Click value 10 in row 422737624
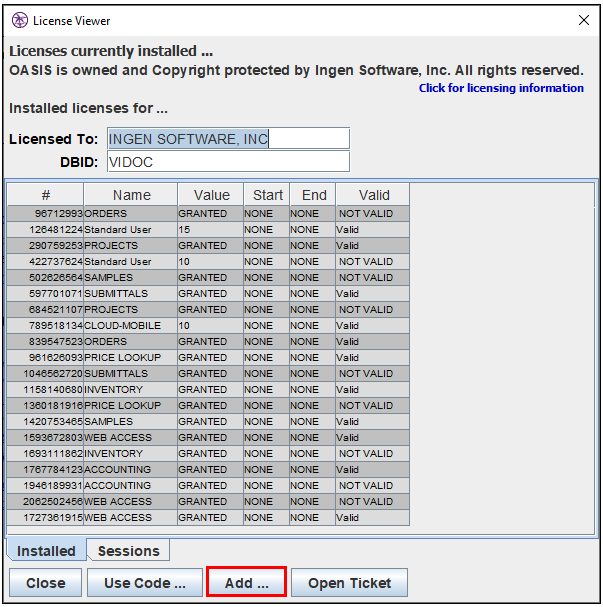Viewport: 603px width, 607px height. pyautogui.click(x=210, y=262)
